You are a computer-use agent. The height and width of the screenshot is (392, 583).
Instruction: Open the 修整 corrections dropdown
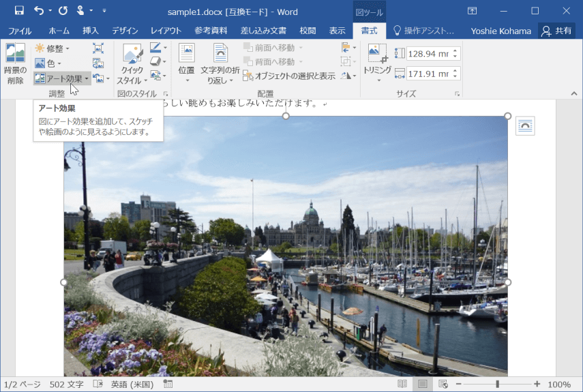click(52, 48)
